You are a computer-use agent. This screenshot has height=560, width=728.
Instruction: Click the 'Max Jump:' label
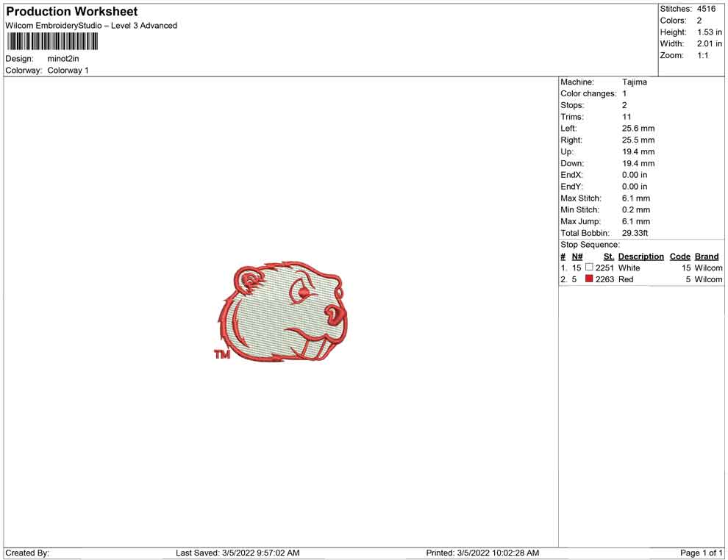(x=580, y=221)
